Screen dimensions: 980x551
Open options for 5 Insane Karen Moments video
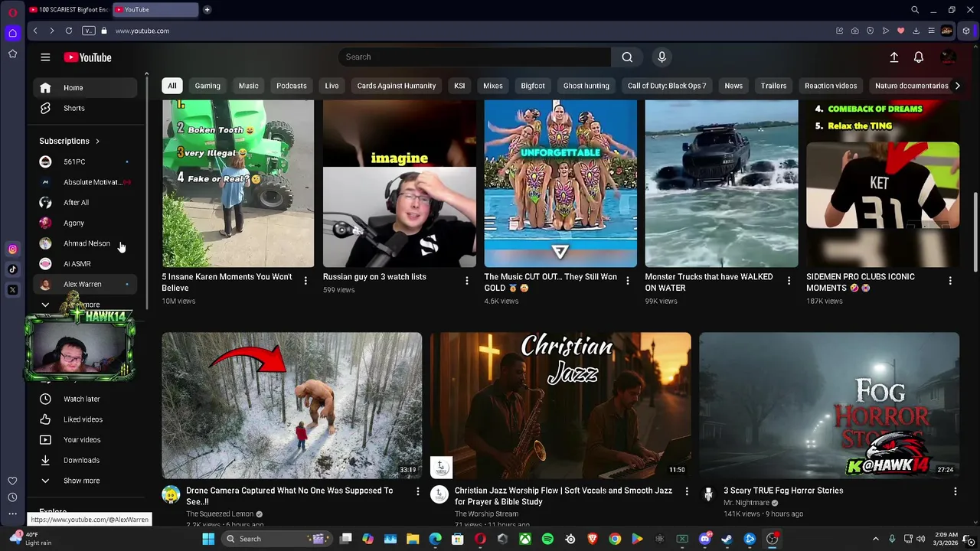305,281
